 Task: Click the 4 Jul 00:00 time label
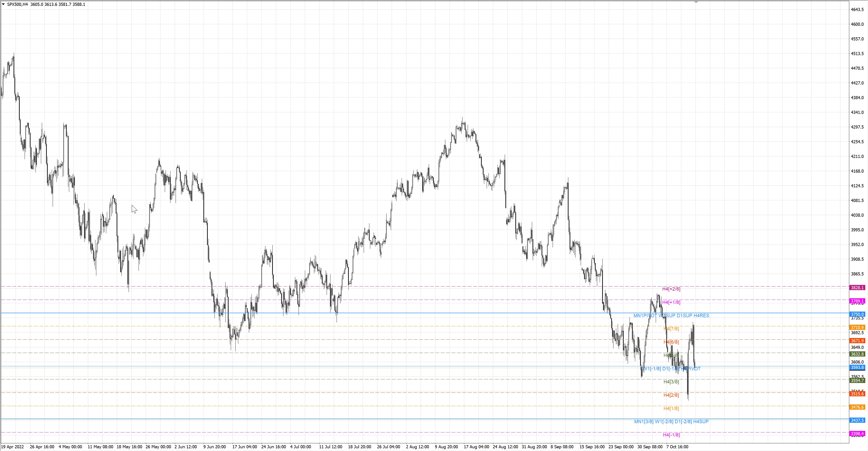[301, 447]
